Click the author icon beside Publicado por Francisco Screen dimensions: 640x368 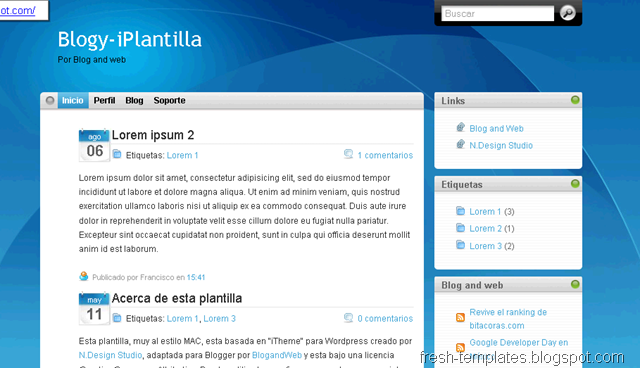click(x=84, y=276)
